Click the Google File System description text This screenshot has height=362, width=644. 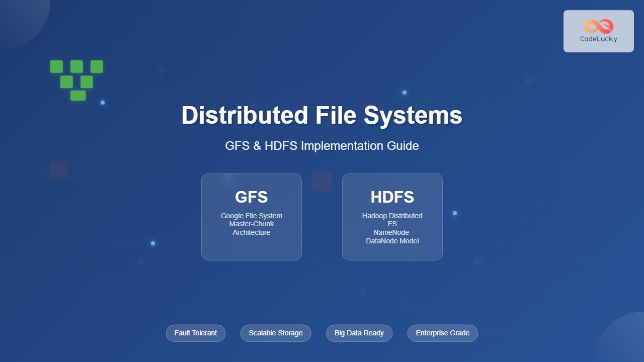[x=251, y=216]
